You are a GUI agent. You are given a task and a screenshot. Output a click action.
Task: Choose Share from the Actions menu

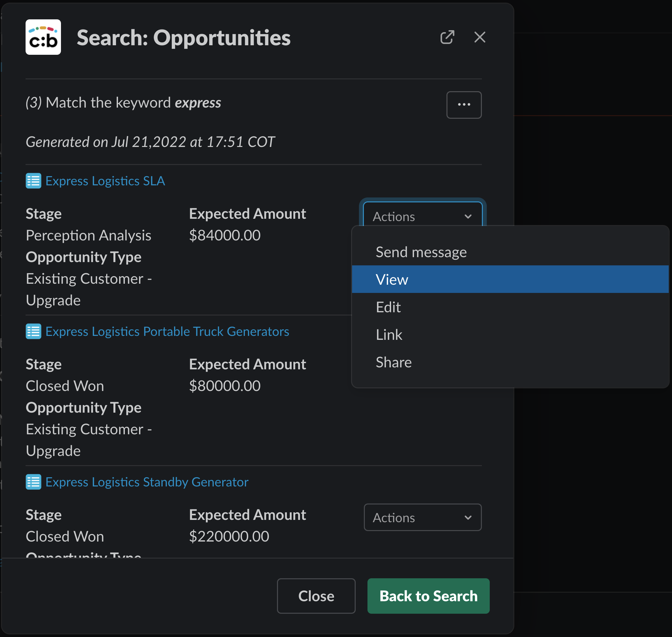pos(393,362)
